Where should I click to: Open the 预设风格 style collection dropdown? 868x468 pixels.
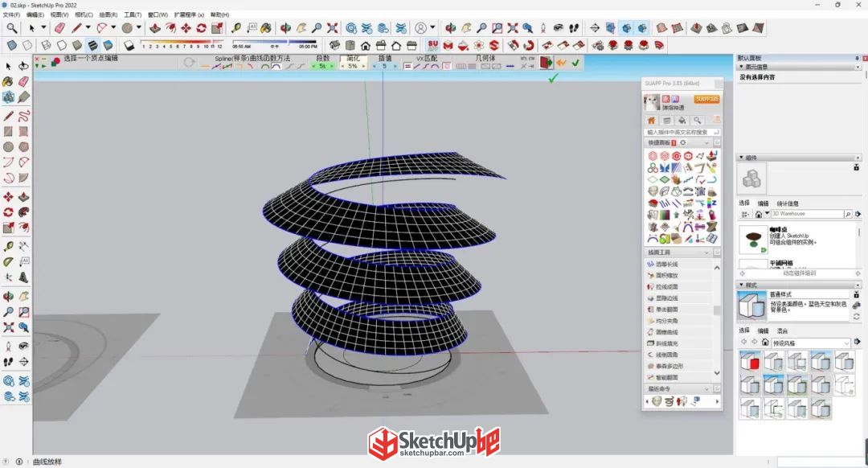[x=811, y=343]
